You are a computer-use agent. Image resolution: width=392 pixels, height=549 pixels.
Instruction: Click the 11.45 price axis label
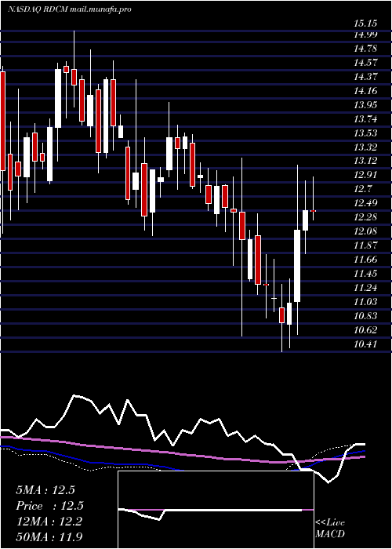(365, 274)
